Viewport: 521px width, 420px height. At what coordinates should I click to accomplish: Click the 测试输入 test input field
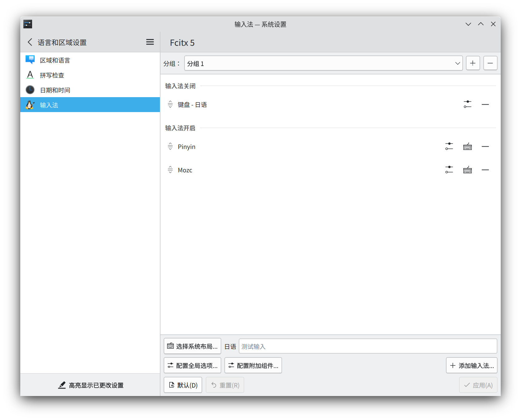pyautogui.click(x=368, y=346)
